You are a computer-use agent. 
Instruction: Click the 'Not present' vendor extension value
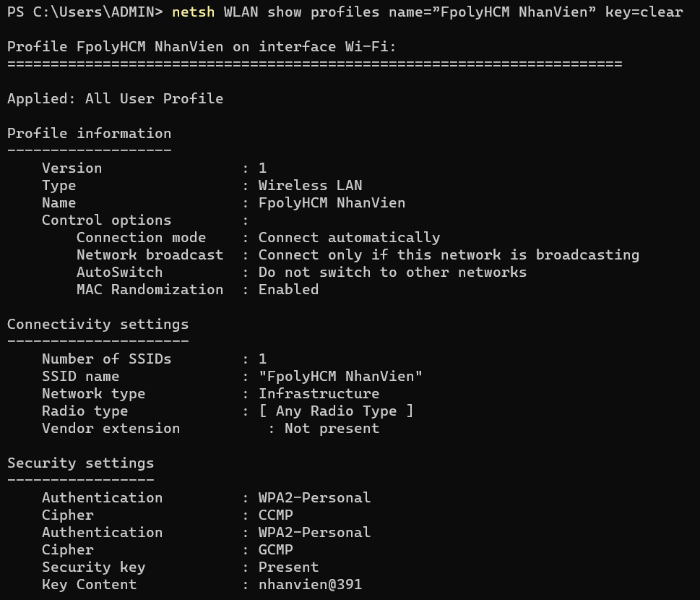(x=332, y=429)
